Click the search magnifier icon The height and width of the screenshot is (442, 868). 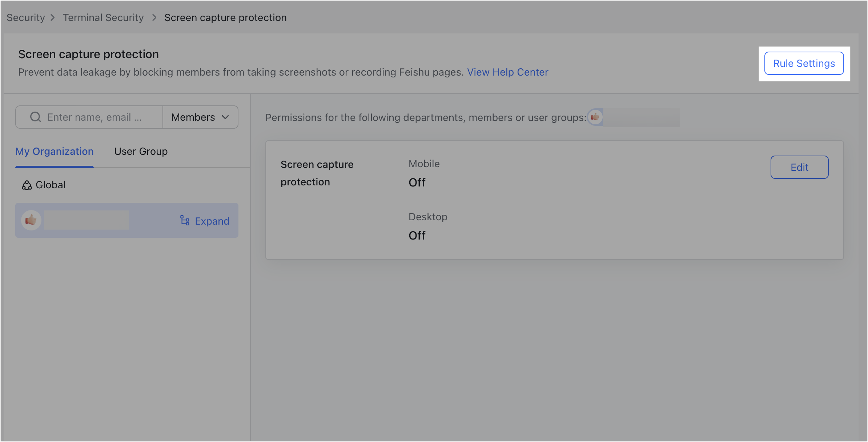(36, 117)
